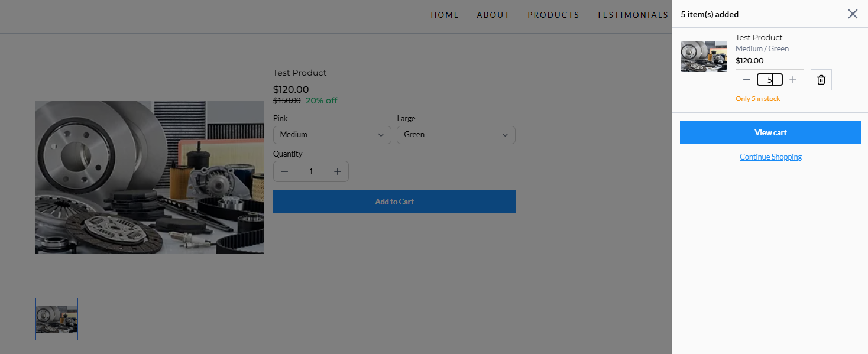This screenshot has width=868, height=354.
Task: Open the Green color dropdown
Action: tap(456, 135)
